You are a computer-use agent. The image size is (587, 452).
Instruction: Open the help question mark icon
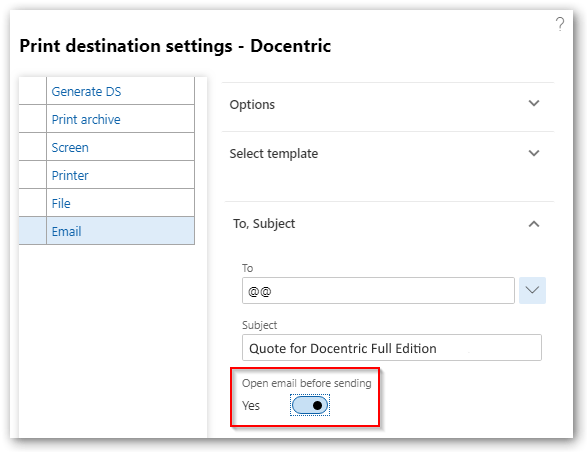coord(560,24)
